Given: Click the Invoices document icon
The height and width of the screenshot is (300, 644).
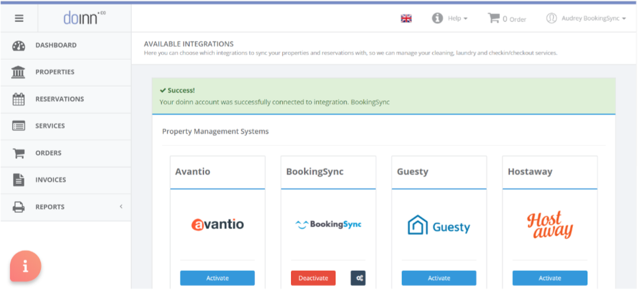Looking at the screenshot, I should click(x=18, y=180).
